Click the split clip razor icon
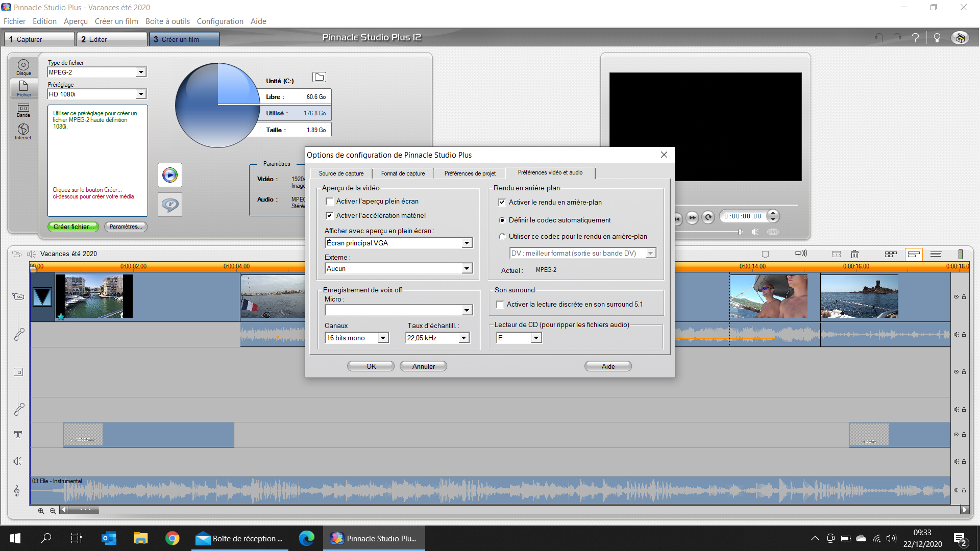980x551 pixels. point(836,254)
